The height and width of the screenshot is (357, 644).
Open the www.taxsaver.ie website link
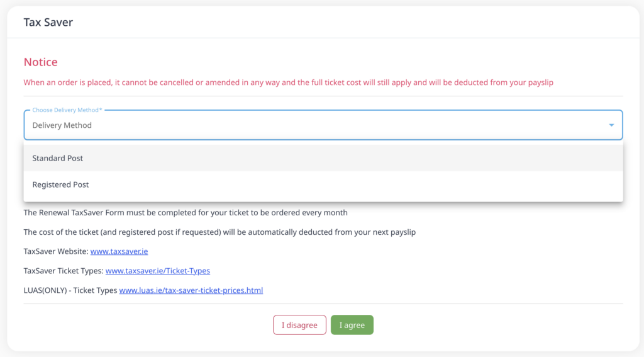click(119, 251)
